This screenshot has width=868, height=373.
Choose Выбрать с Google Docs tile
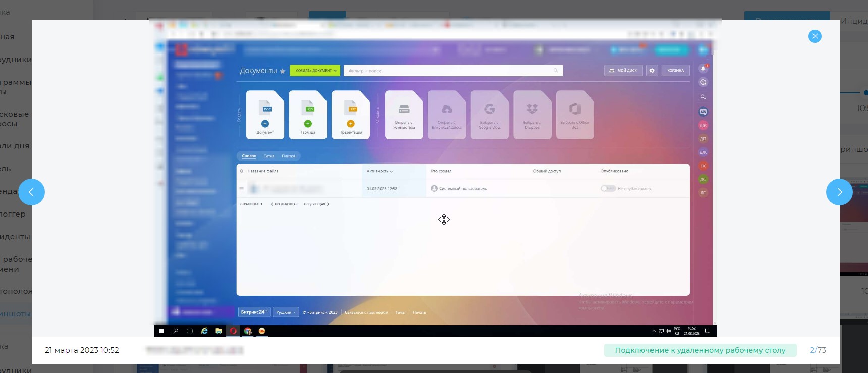point(490,115)
